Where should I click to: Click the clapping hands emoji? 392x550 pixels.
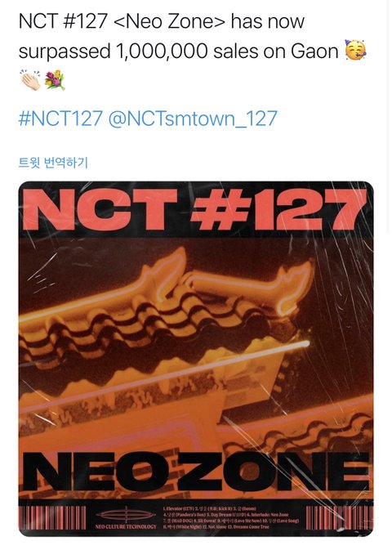click(31, 80)
